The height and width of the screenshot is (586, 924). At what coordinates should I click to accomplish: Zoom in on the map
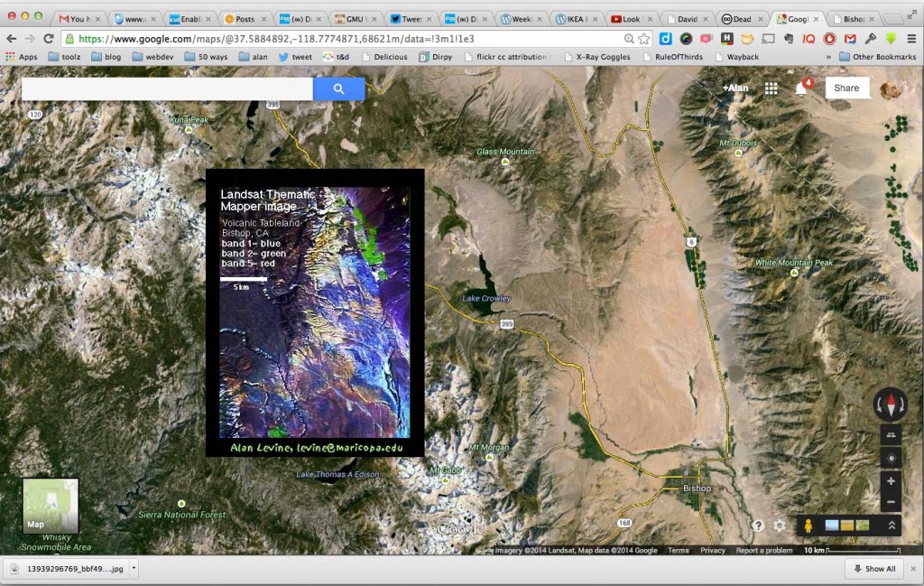tap(891, 481)
